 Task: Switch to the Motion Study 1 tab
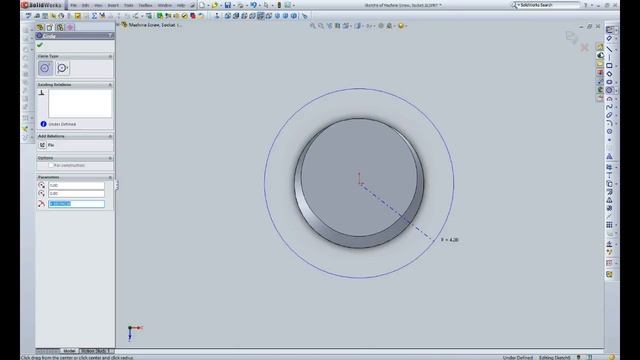point(95,351)
